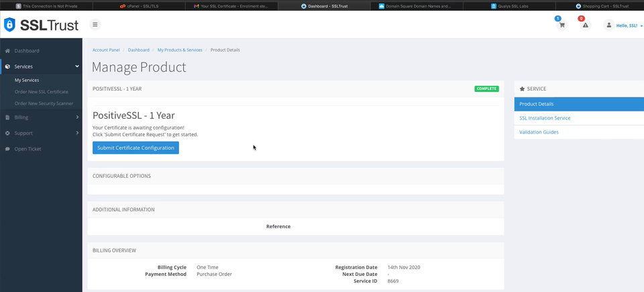Viewport: 644px width, 292px height.
Task: Click the SSLTrust shield logo
Action: click(x=9, y=26)
